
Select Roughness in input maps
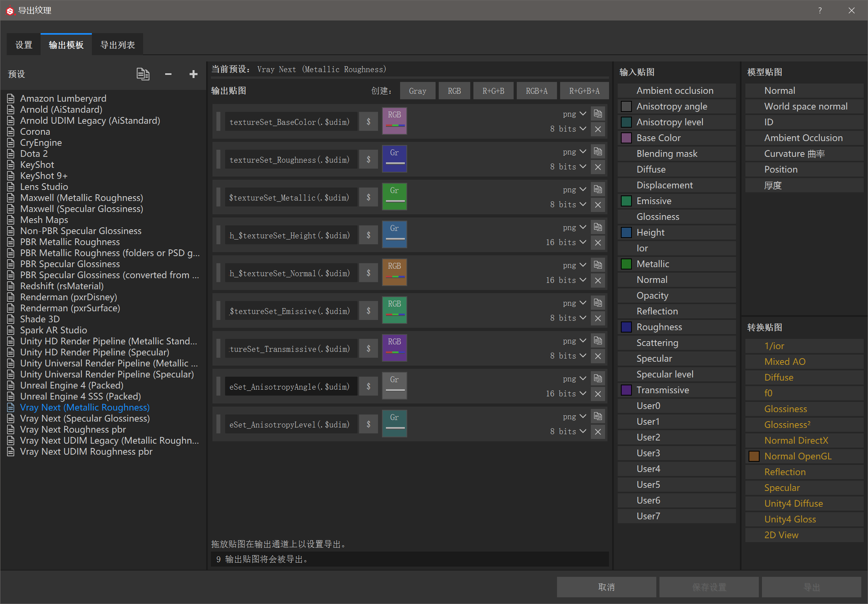click(x=677, y=327)
